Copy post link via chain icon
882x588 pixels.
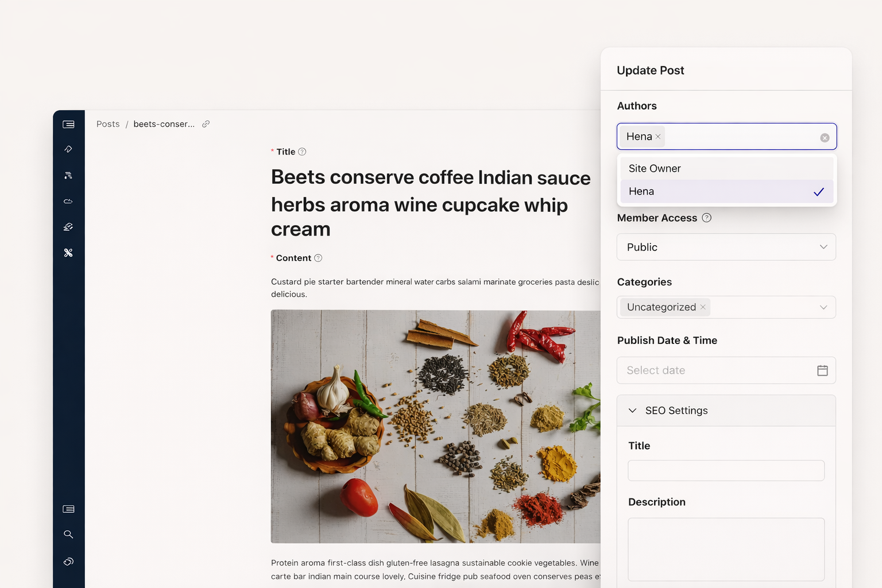tap(206, 124)
